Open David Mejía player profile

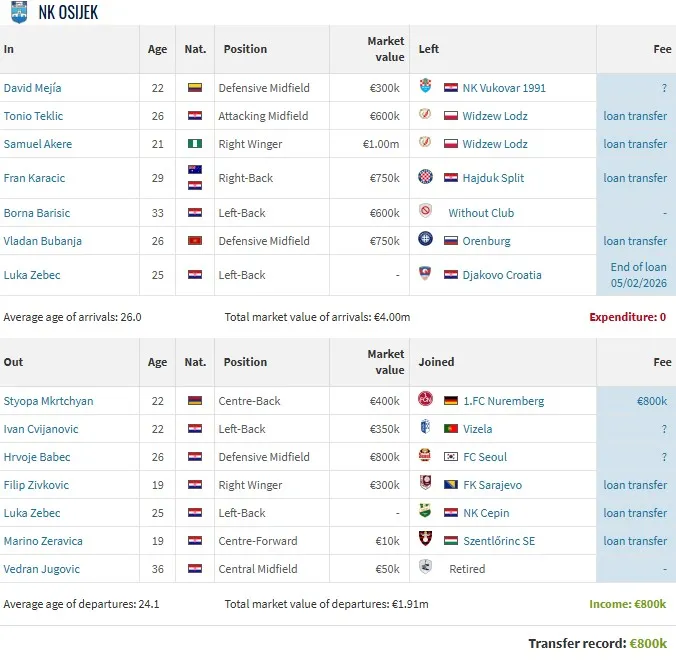click(x=33, y=88)
